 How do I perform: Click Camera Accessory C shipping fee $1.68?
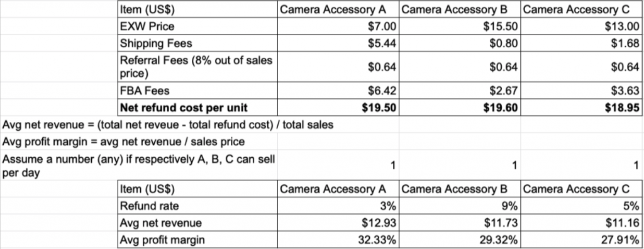pos(581,43)
